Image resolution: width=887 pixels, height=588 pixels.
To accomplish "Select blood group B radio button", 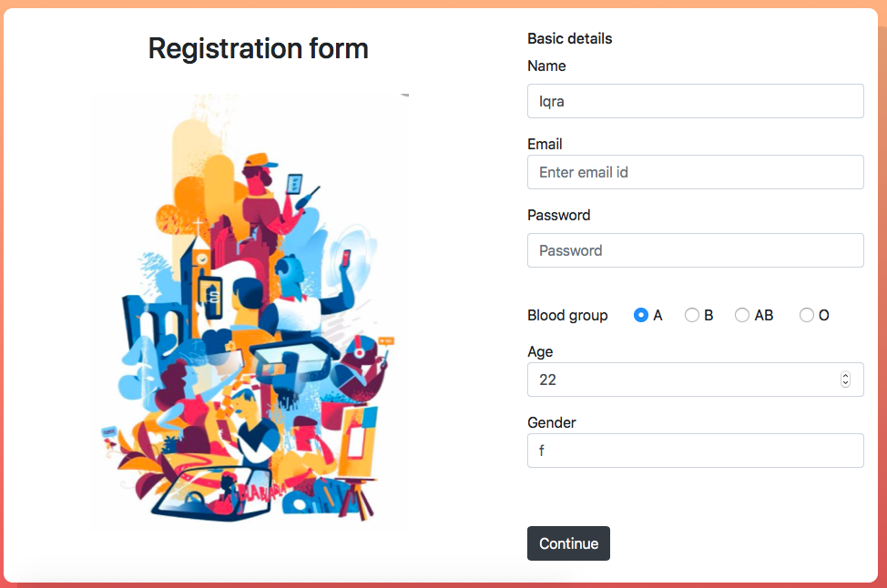I will coord(691,315).
